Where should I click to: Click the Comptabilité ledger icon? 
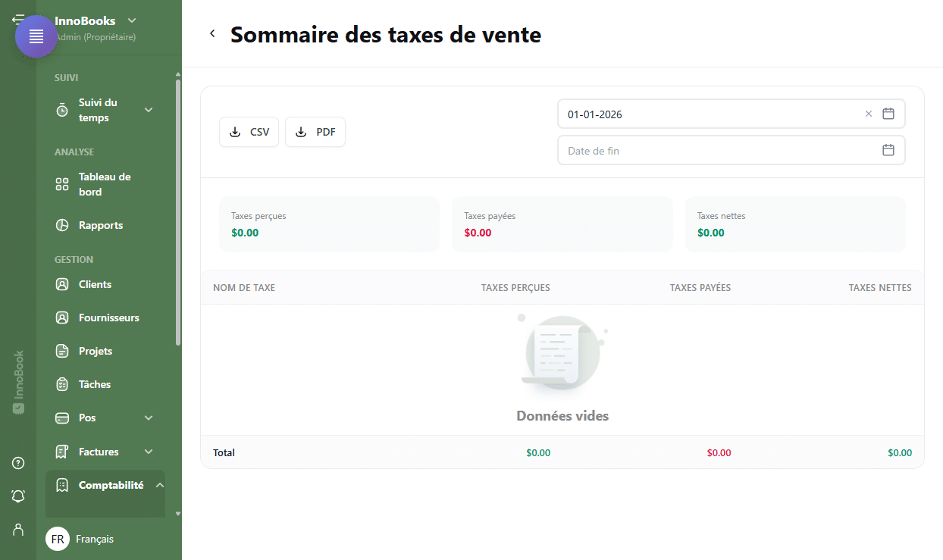62,485
